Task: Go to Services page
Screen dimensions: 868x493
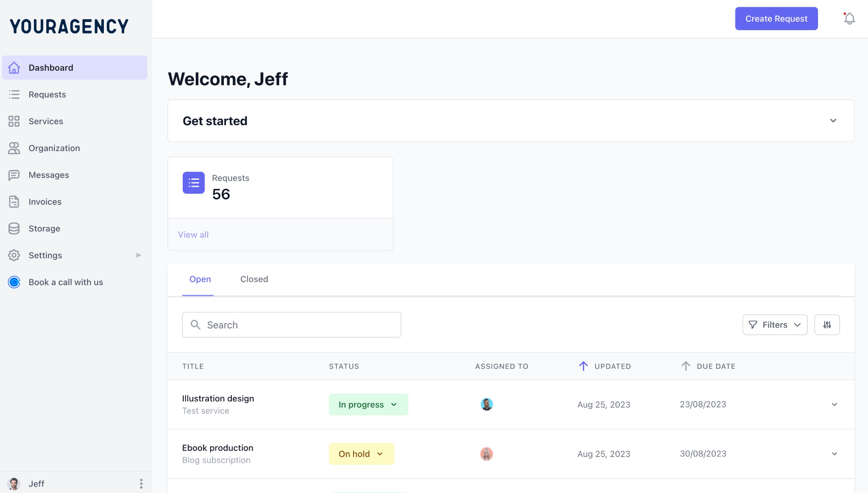Action: pos(46,121)
